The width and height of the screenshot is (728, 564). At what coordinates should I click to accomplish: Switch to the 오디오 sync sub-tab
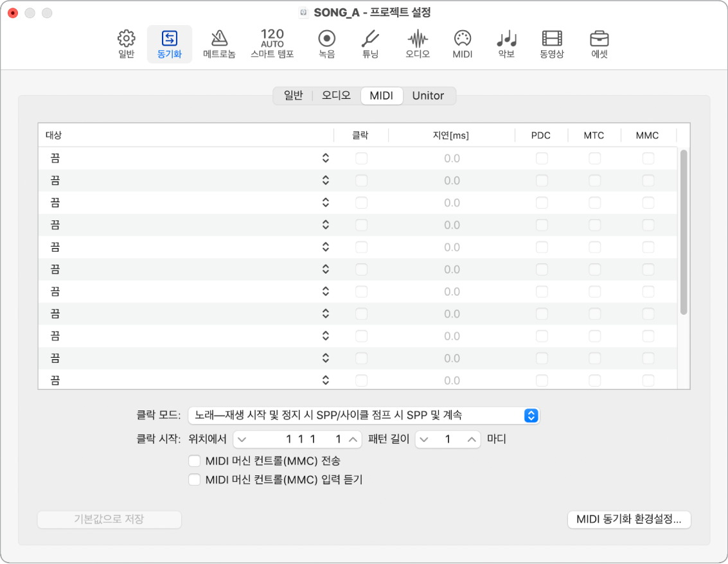point(336,96)
